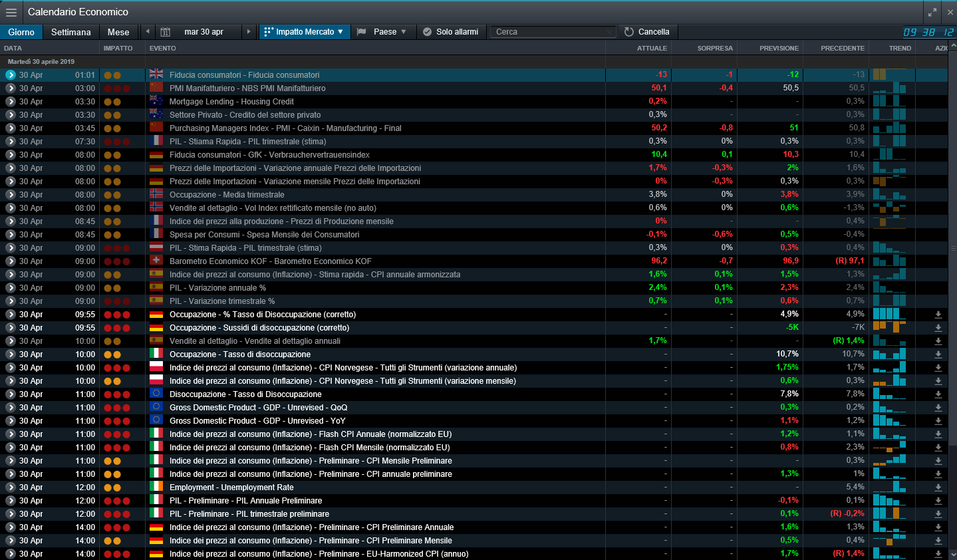Click the Norway flag on Occupazione - Media trimestrale row
The height and width of the screenshot is (560, 957).
(x=156, y=194)
